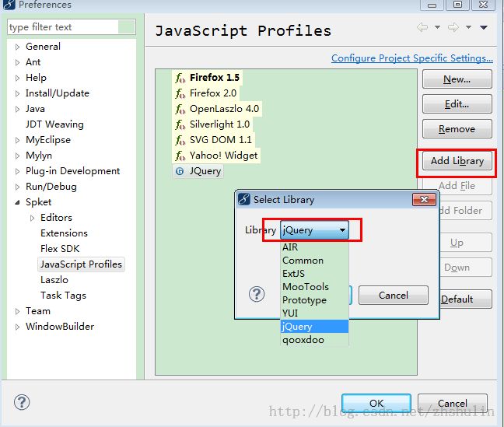Image resolution: width=504 pixels, height=427 pixels.
Task: Expand the Mylyn tree node
Action: (x=17, y=156)
